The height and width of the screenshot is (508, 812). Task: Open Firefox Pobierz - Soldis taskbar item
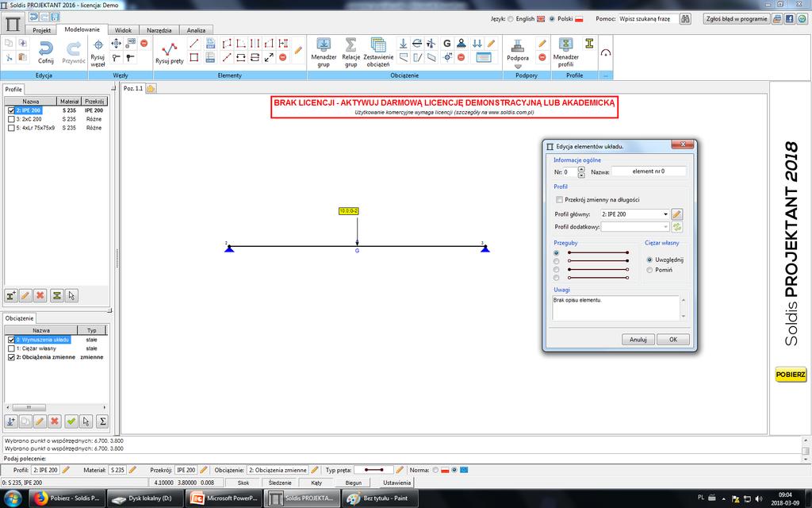click(x=67, y=498)
